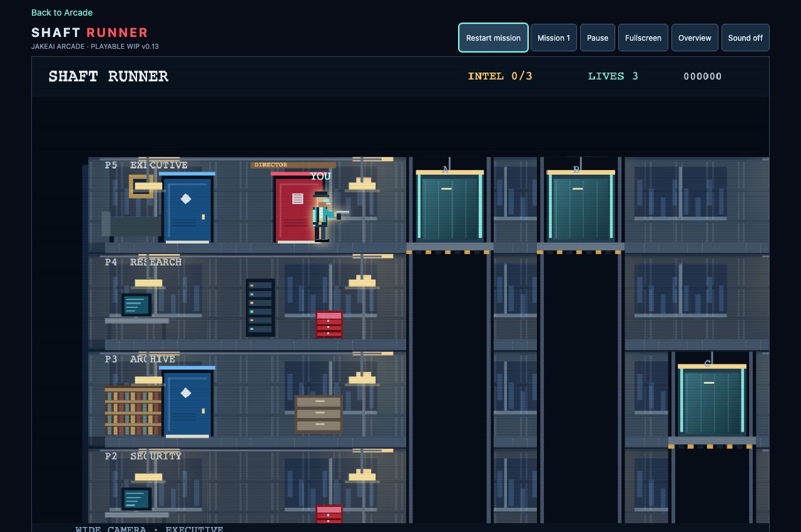Click the SHAFT RUNNER in-game title
801x532 pixels.
tap(108, 76)
